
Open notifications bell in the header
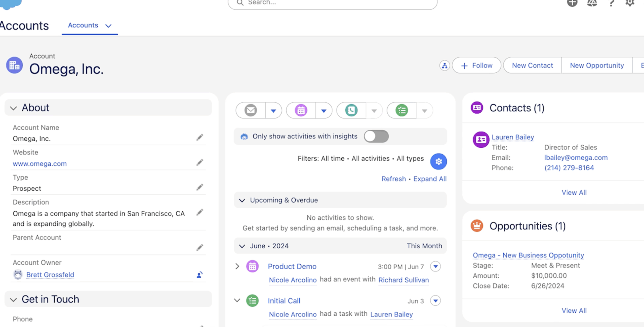(x=592, y=3)
